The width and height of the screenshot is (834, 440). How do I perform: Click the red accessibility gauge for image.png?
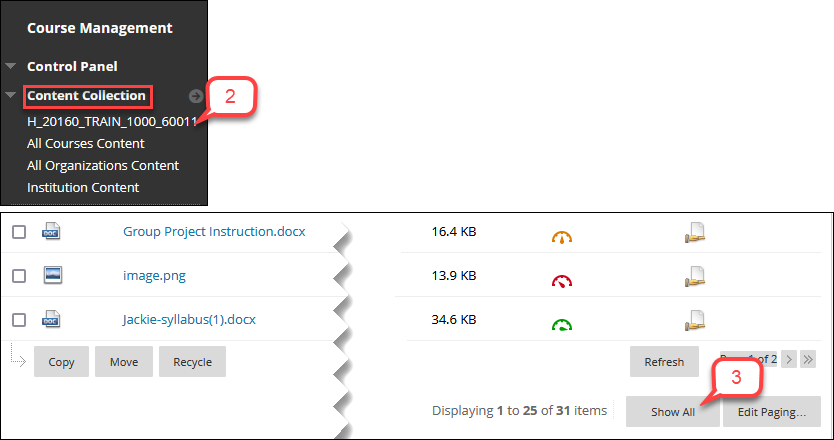tap(562, 281)
